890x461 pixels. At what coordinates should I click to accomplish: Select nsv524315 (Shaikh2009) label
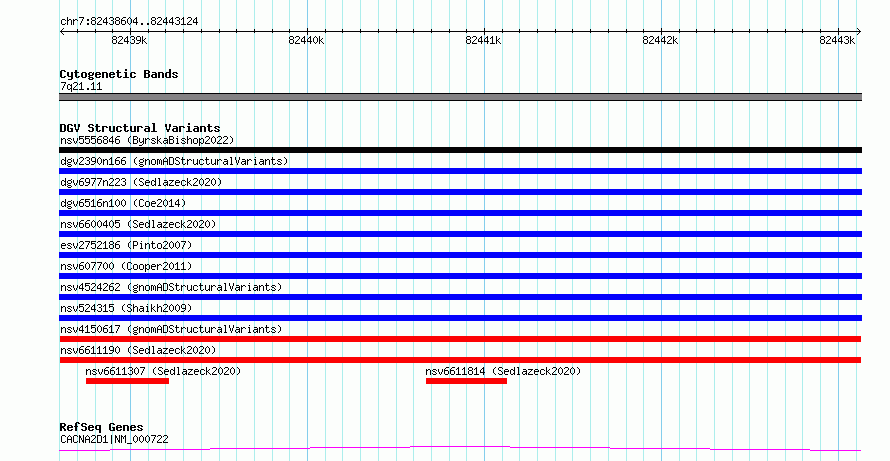coord(126,308)
